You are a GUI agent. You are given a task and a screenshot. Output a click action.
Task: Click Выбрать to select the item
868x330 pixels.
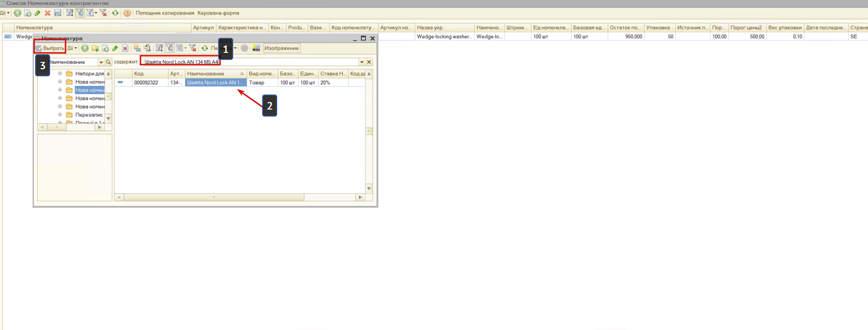pos(50,48)
